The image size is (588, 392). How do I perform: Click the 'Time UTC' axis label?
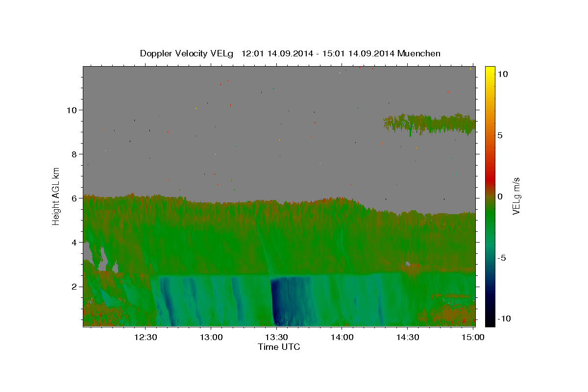point(279,347)
